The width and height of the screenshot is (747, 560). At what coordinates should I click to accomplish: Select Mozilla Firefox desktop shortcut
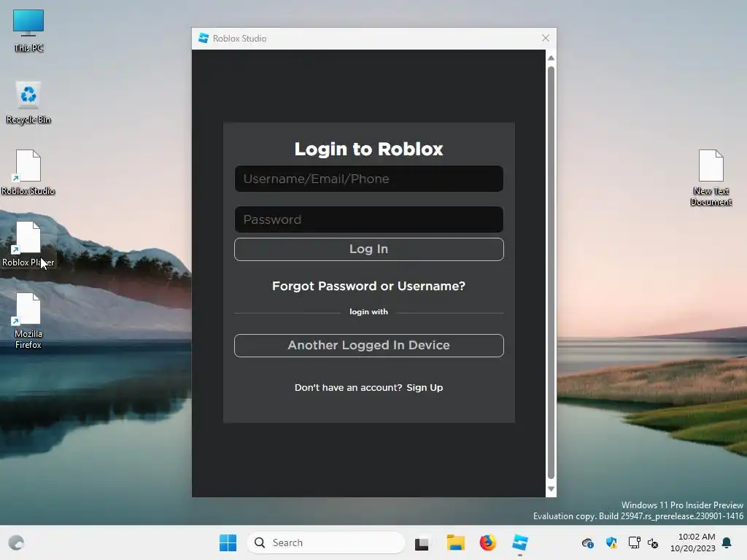click(28, 321)
